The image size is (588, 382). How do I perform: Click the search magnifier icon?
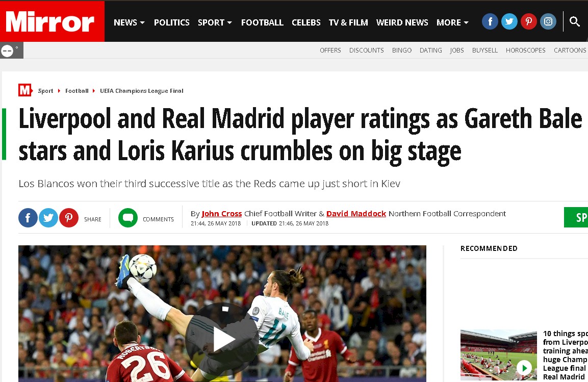[575, 21]
